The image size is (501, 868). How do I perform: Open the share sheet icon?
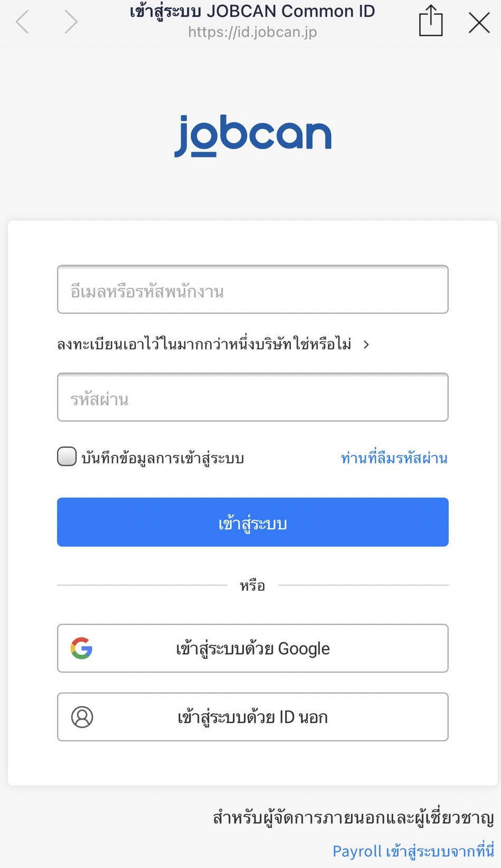[x=430, y=21]
